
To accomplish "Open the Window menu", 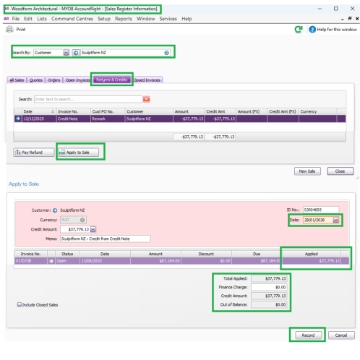I will click(x=146, y=19).
